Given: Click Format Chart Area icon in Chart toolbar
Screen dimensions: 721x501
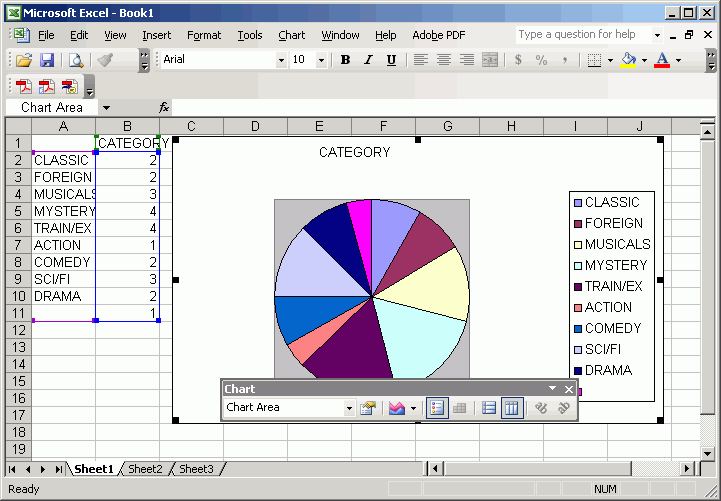Looking at the screenshot, I should click(368, 408).
